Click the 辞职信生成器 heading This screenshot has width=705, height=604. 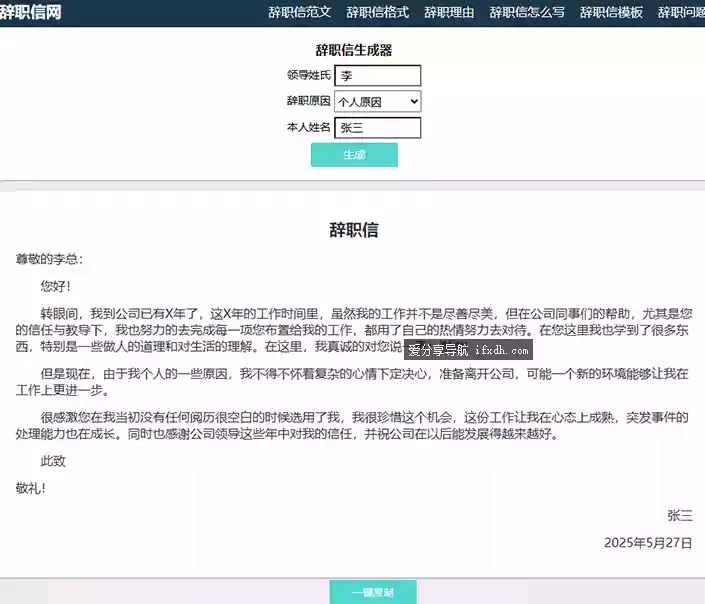354,50
